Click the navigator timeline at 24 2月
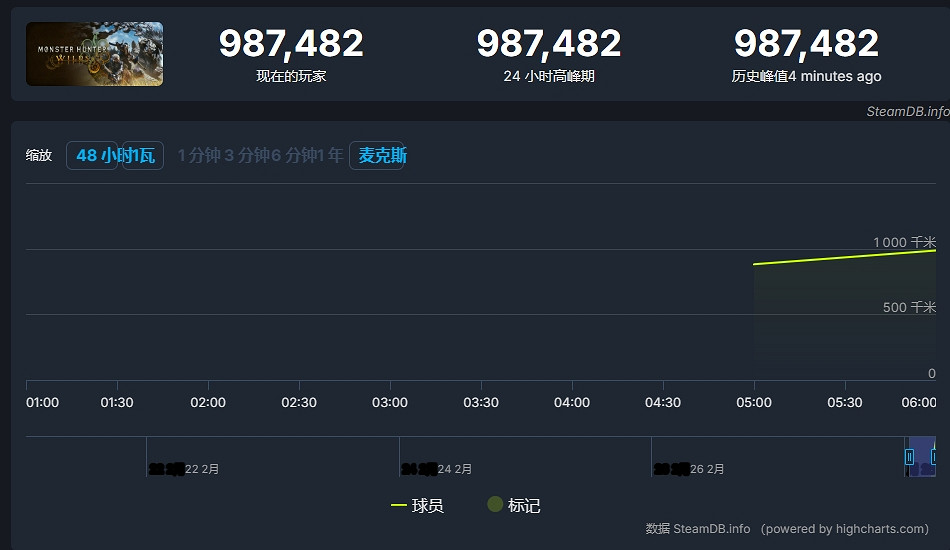 (454, 468)
